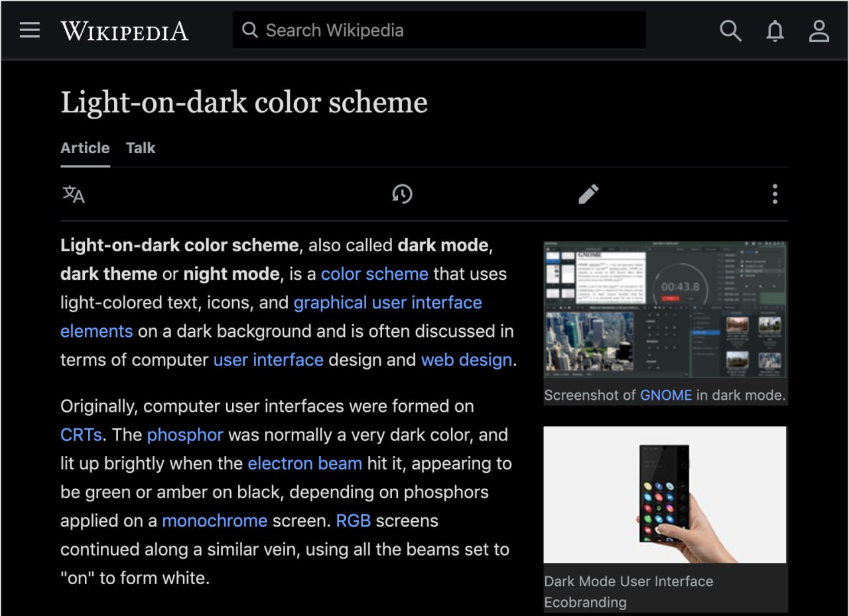Open the phone dark mode image thumbnail
The image size is (849, 616).
click(x=665, y=495)
